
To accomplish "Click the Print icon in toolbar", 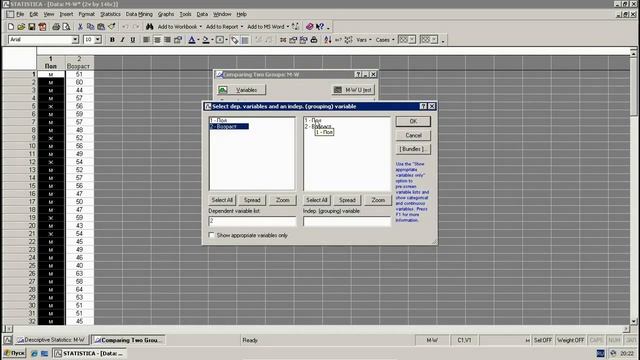I will [56, 27].
